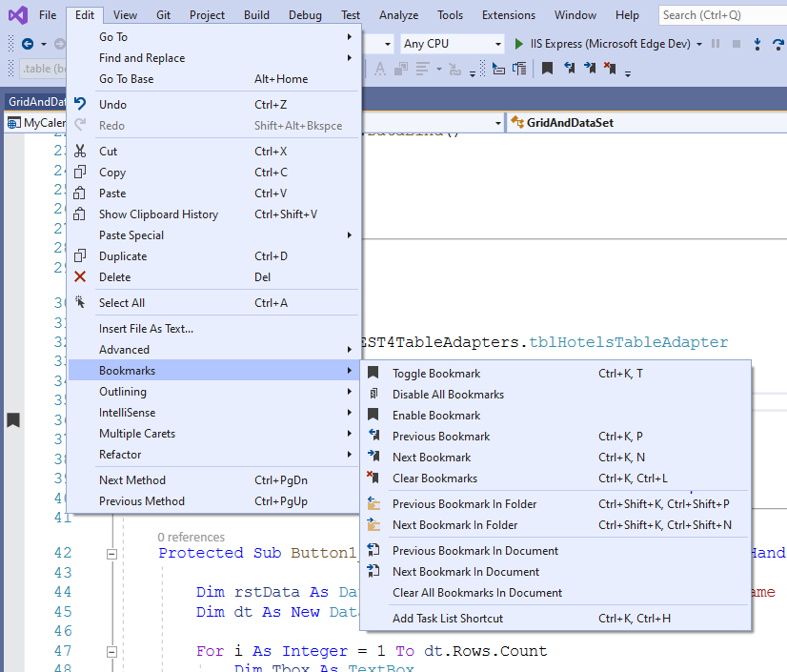Image resolution: width=787 pixels, height=672 pixels.
Task: Open the Any CPU platform dropdown
Action: click(x=452, y=44)
